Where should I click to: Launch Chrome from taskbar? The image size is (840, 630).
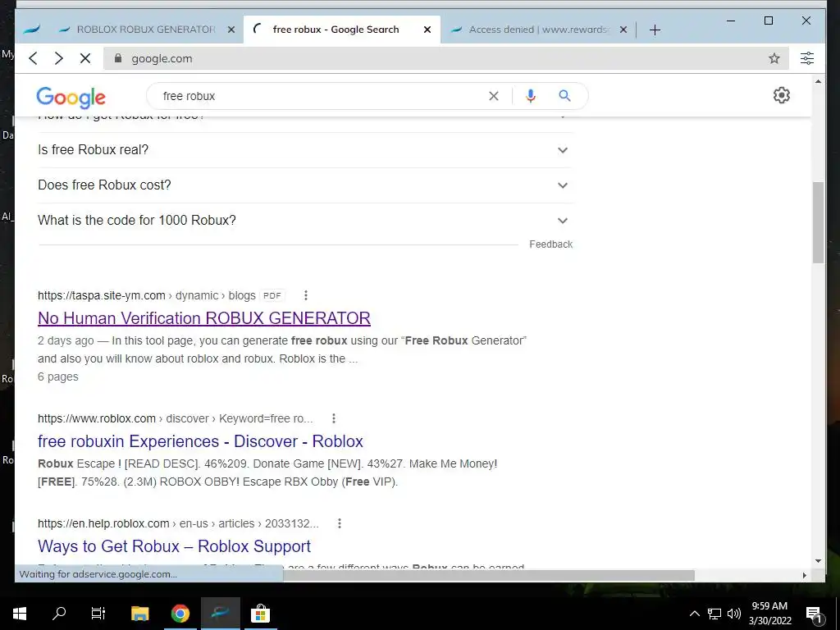pos(180,614)
